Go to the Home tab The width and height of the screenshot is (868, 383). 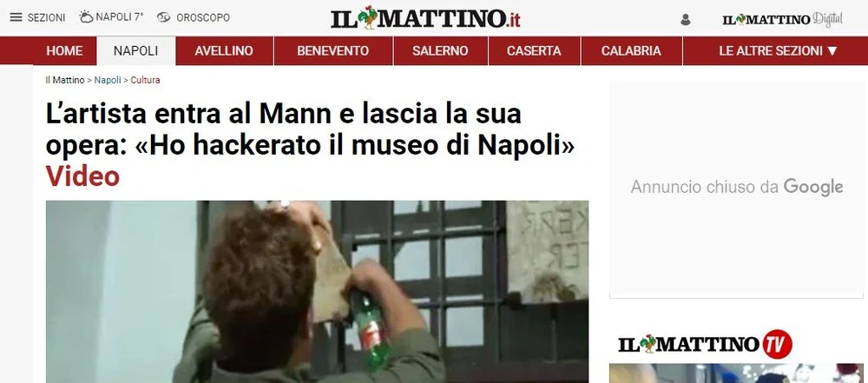[x=64, y=51]
